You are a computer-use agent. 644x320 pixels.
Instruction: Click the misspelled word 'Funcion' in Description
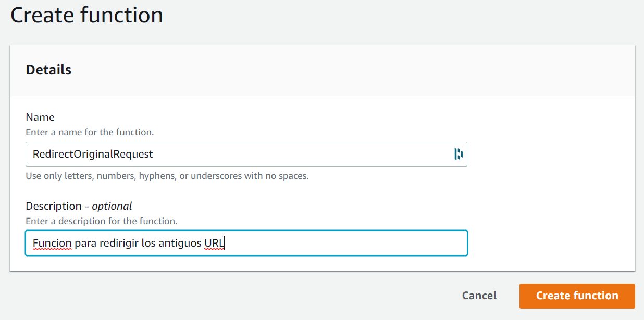tap(52, 243)
